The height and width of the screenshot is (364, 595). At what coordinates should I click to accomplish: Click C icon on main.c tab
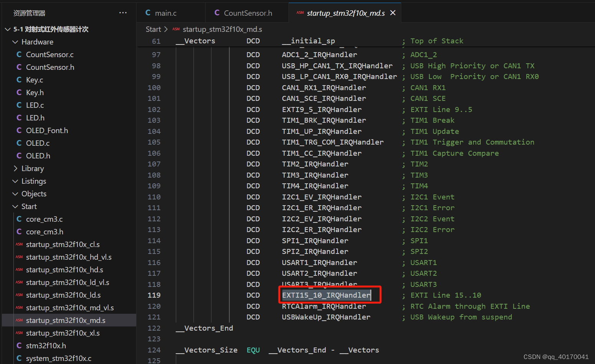pos(148,13)
